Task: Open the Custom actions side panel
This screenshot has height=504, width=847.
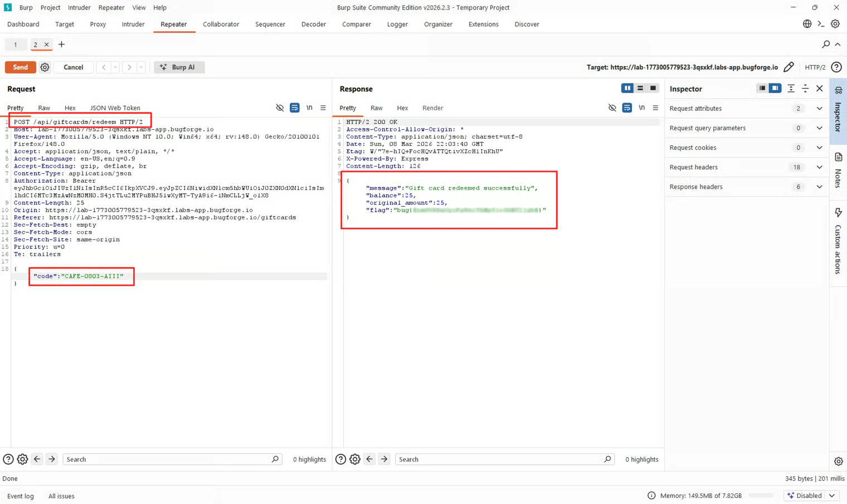Action: (x=838, y=241)
